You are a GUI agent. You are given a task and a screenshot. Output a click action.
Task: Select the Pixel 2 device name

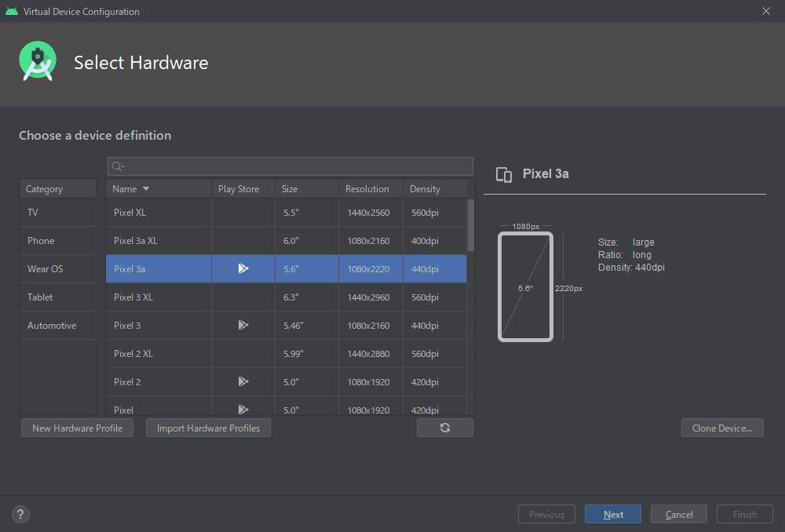127,382
